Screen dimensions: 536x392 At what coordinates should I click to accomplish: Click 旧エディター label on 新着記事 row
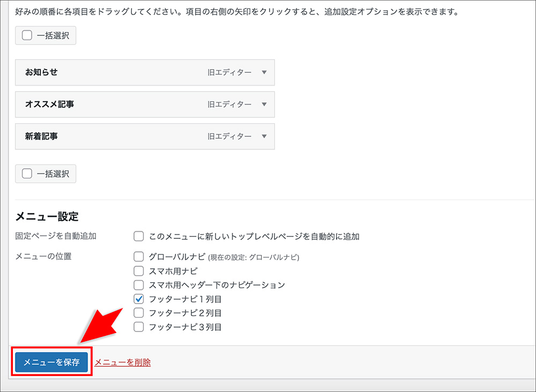click(x=229, y=137)
